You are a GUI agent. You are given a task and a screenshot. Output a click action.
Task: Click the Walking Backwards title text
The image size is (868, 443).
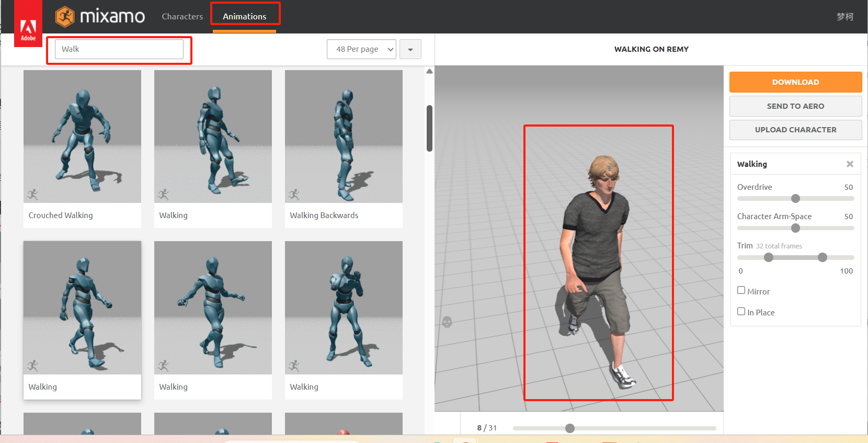[x=324, y=215]
